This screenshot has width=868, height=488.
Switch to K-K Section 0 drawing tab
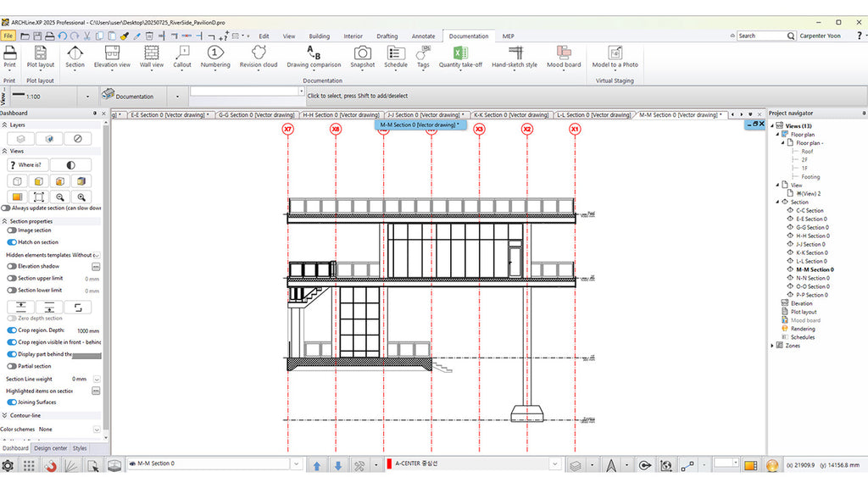pos(513,115)
